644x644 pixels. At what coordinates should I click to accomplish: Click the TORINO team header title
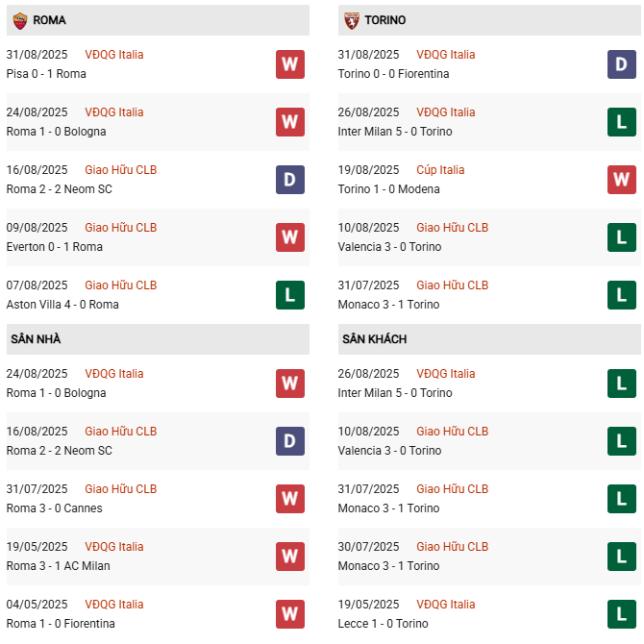pos(385,20)
